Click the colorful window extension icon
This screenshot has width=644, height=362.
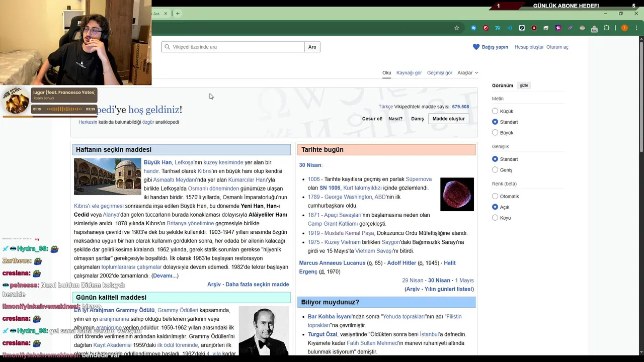point(546,28)
